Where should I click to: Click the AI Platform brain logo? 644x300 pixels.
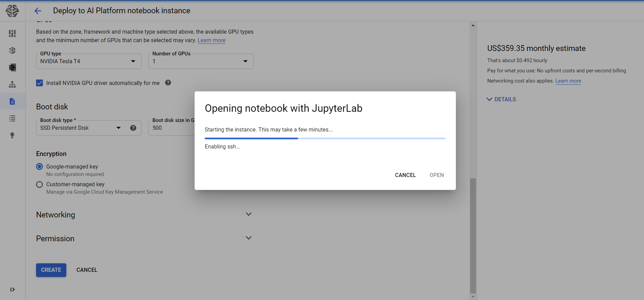pos(12,11)
